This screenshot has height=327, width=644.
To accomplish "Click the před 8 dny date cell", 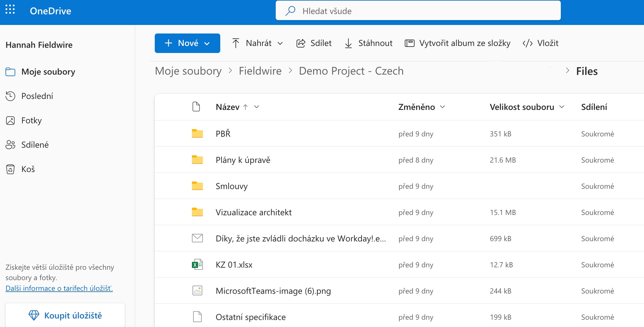I will pos(416,160).
